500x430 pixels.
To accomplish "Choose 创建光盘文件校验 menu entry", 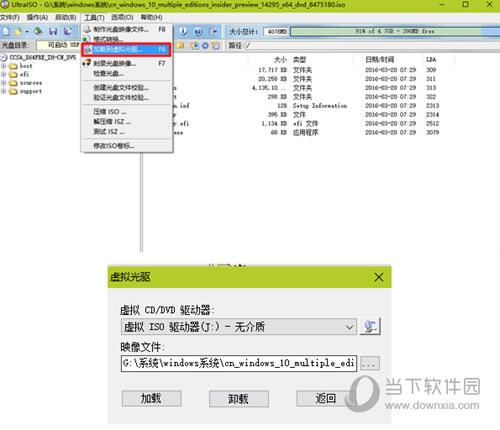I will coord(127,87).
